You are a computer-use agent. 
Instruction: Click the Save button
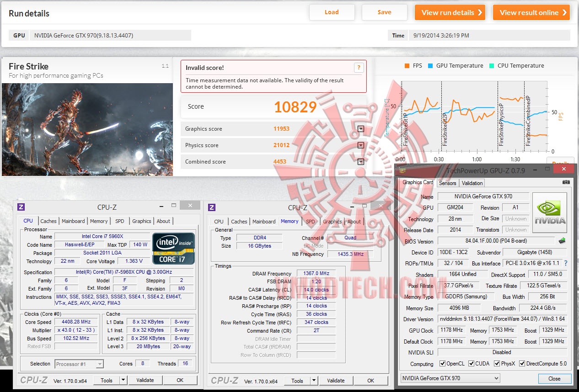384,12
